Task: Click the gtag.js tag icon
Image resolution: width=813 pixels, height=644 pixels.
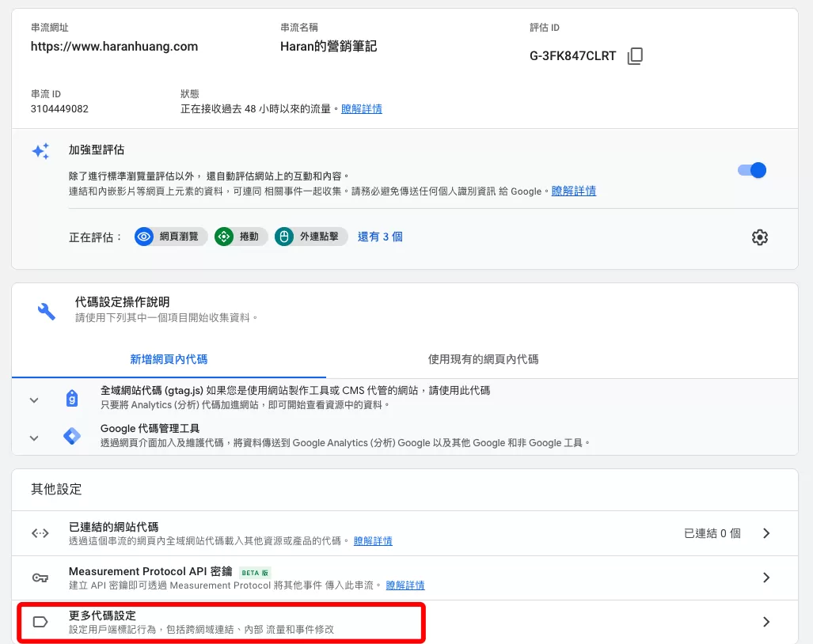Action: click(72, 398)
